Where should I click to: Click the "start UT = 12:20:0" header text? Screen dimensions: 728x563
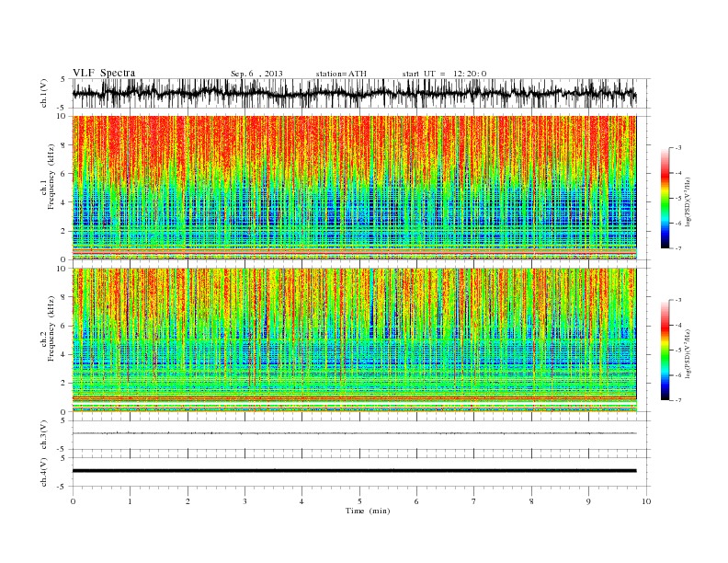[x=444, y=74]
